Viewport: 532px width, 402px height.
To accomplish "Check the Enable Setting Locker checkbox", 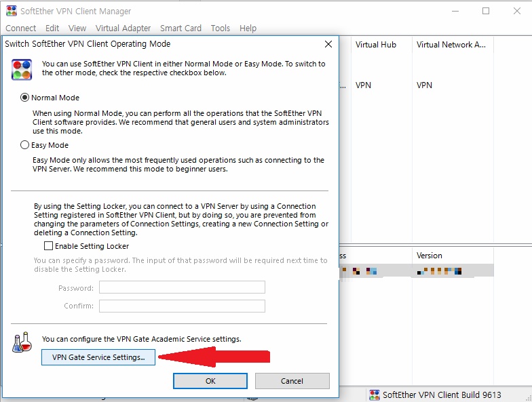I will pos(49,245).
